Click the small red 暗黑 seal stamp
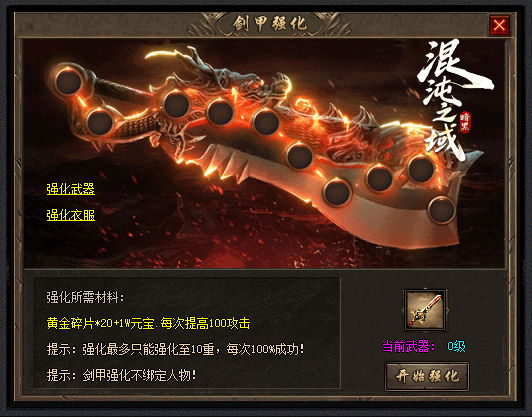 point(465,122)
